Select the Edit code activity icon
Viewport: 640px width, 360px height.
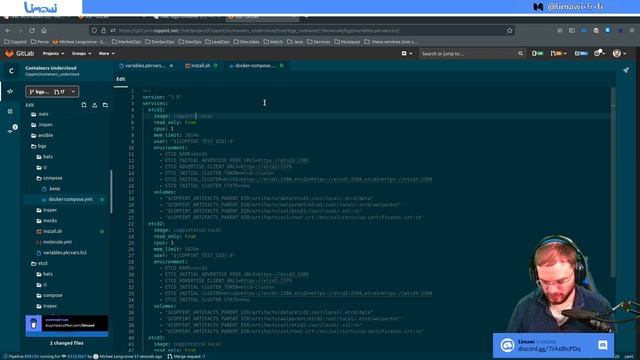tap(10, 91)
